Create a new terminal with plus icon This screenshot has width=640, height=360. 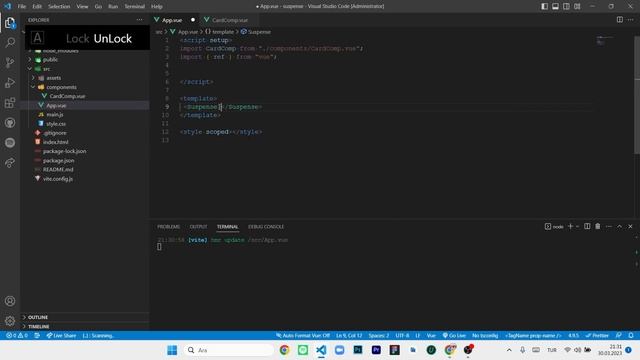[x=571, y=226]
